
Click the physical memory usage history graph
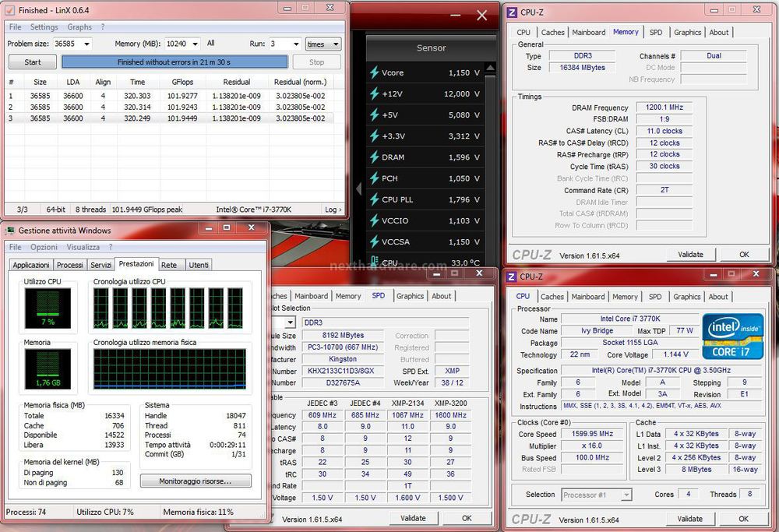[170, 368]
